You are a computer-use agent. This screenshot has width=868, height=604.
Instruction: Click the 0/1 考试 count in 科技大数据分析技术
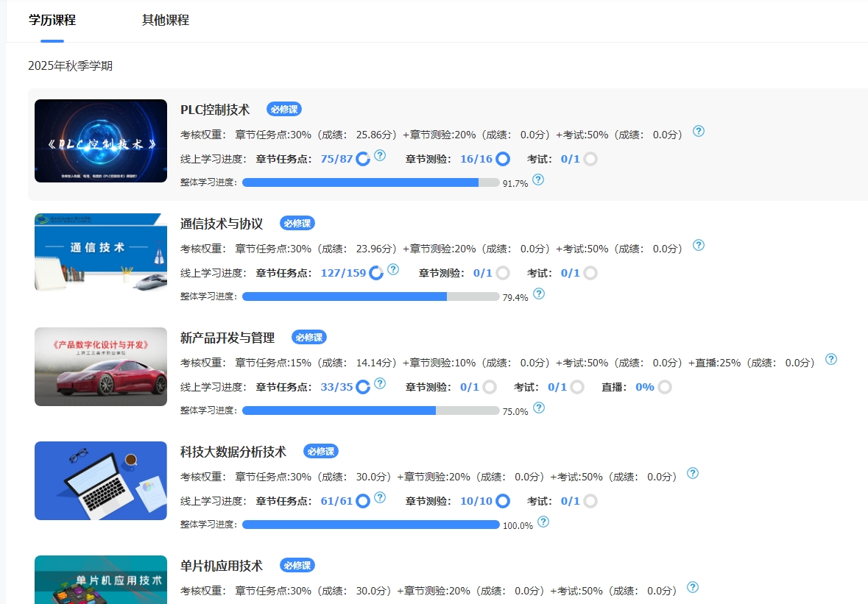pyautogui.click(x=570, y=501)
